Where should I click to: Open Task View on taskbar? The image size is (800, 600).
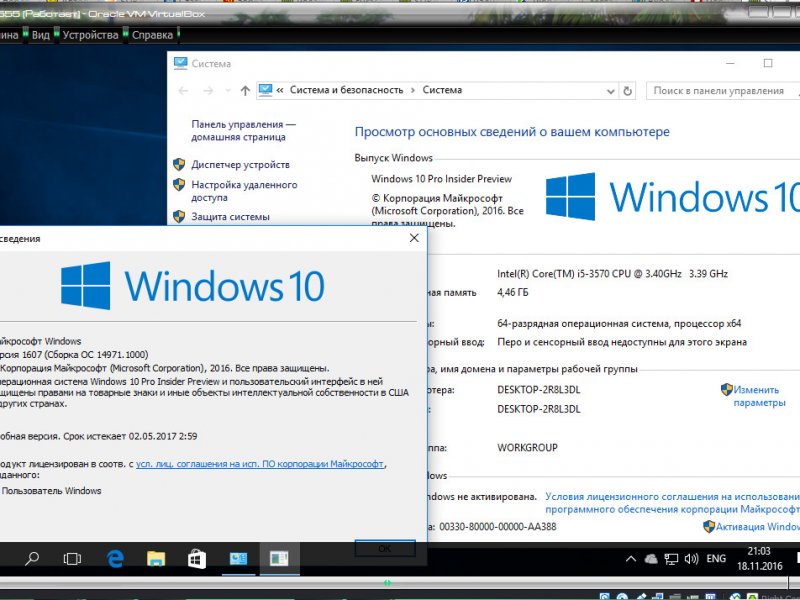72,559
